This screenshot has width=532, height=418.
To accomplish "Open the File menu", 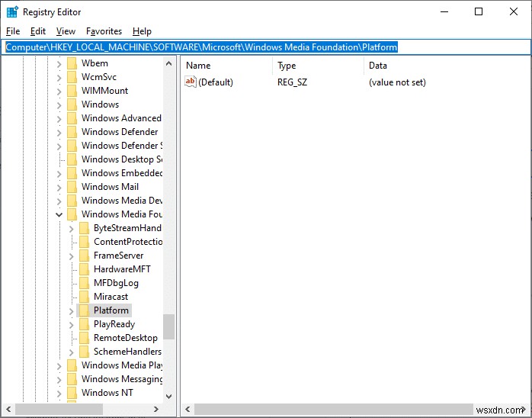I will point(13,31).
